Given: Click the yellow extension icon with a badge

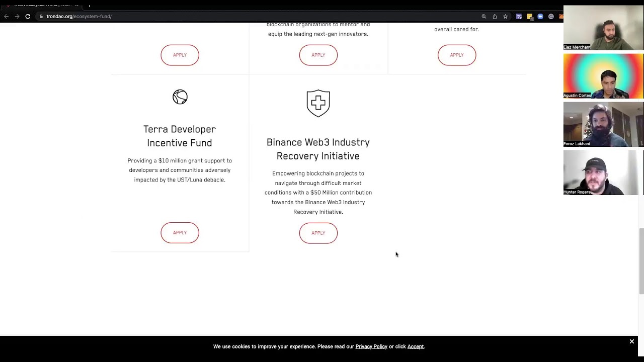Looking at the screenshot, I should (x=530, y=17).
